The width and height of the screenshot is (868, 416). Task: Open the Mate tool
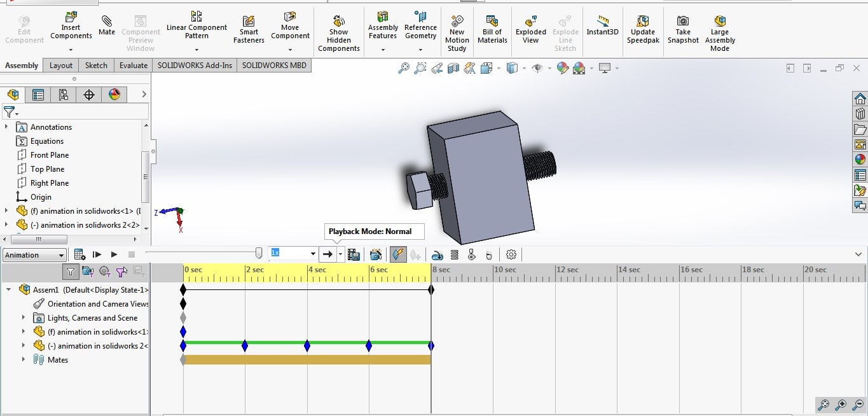107,27
